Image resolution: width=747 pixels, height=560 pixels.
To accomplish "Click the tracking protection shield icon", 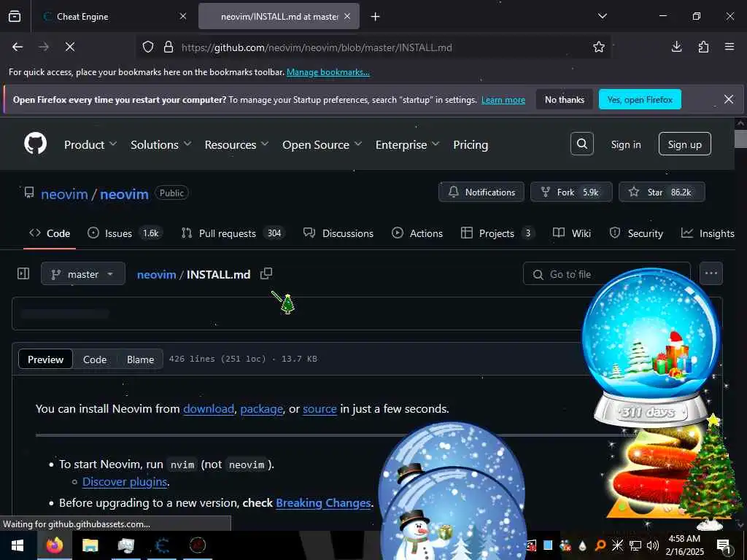I will coord(148,47).
